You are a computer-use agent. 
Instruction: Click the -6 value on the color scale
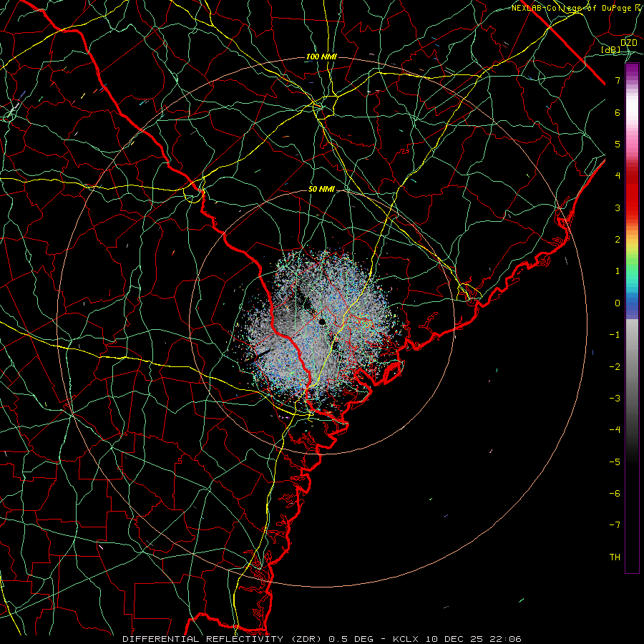(615, 494)
